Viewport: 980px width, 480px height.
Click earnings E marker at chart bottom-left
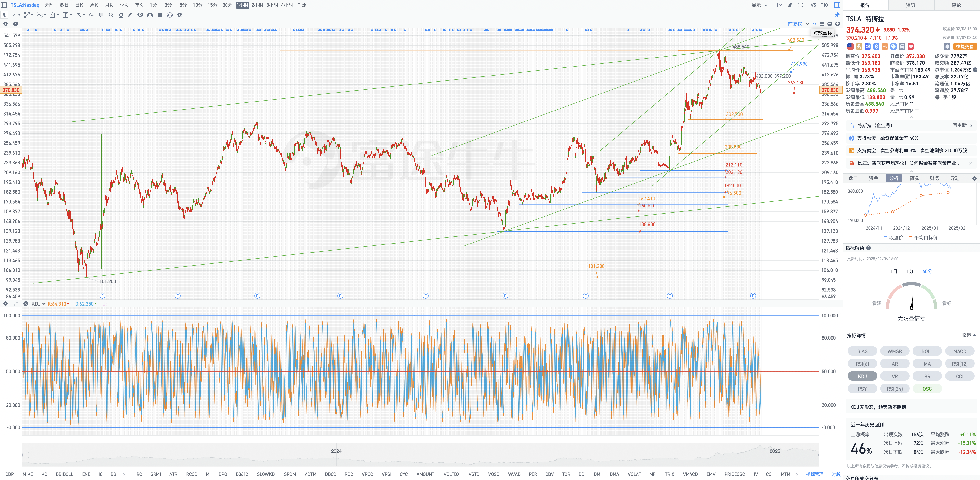[x=102, y=296]
